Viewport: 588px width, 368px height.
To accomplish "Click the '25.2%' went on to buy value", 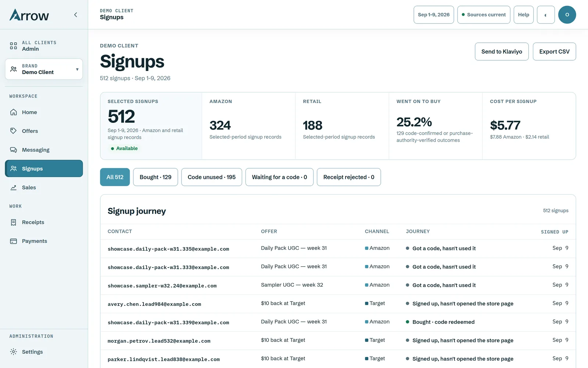I will pos(414,122).
